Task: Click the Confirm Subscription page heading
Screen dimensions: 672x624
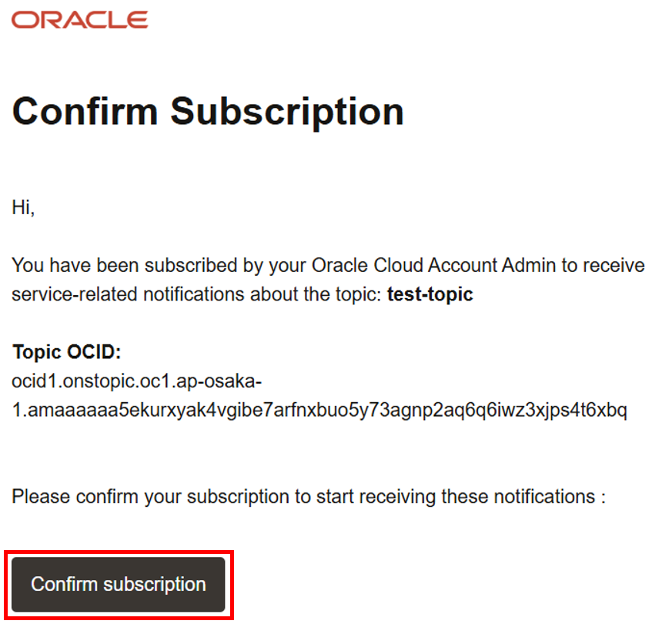Action: (x=208, y=112)
